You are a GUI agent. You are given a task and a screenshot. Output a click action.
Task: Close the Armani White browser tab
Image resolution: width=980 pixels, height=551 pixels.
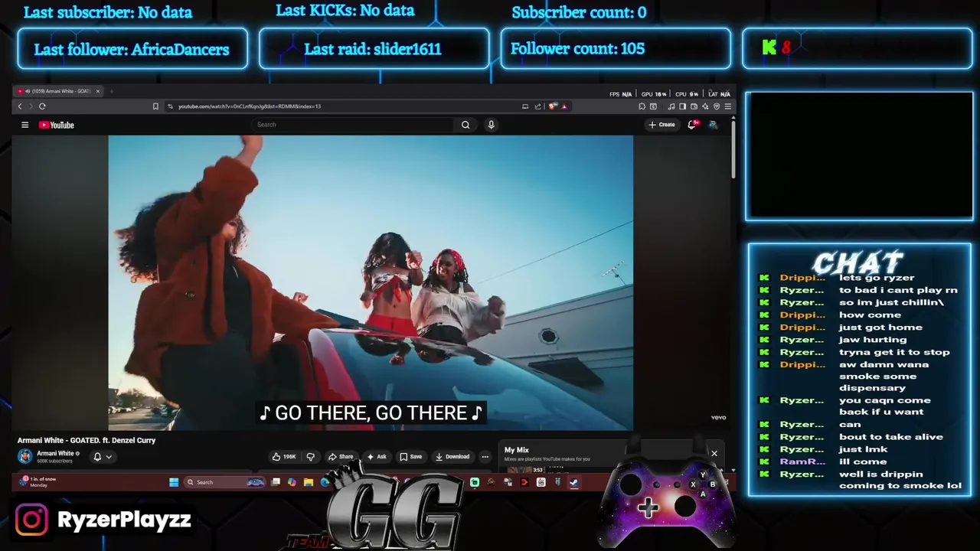pos(98,91)
